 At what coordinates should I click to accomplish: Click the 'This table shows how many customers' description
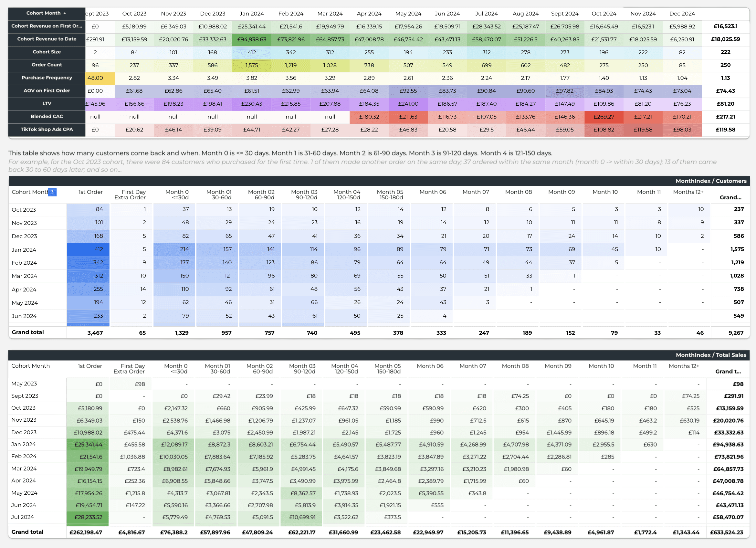280,153
